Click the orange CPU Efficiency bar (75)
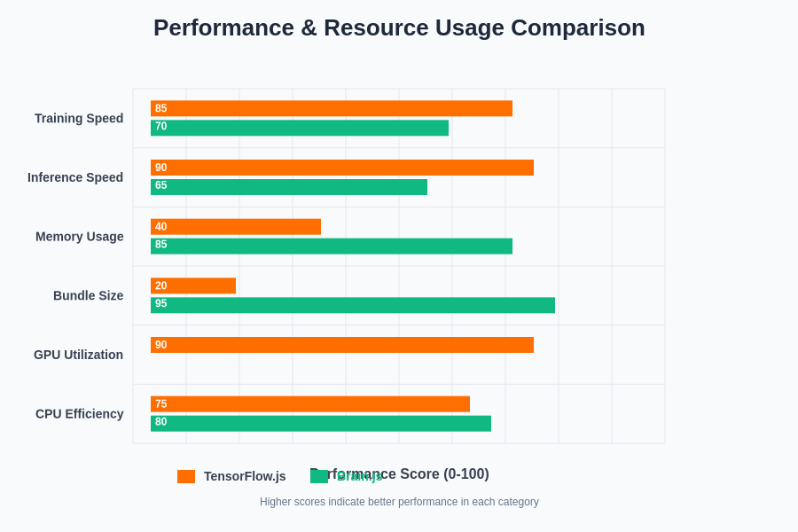Screen dimensions: 798x532 pos(310,404)
